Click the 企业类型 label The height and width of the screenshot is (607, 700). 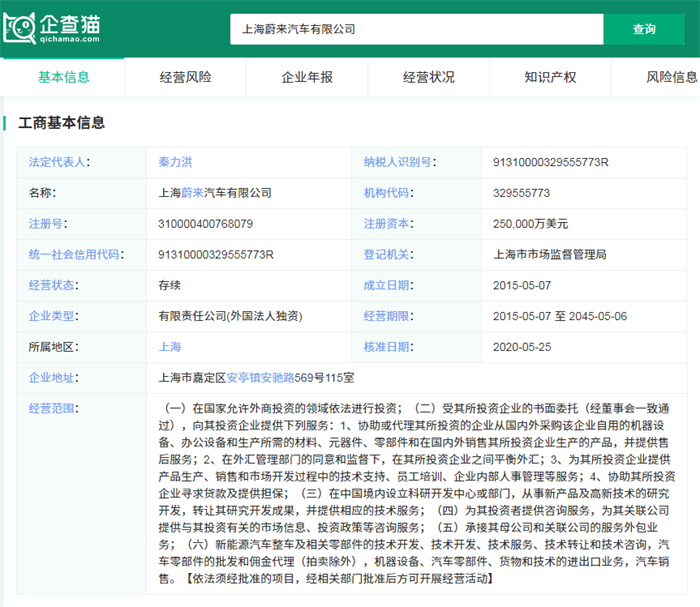[54, 316]
